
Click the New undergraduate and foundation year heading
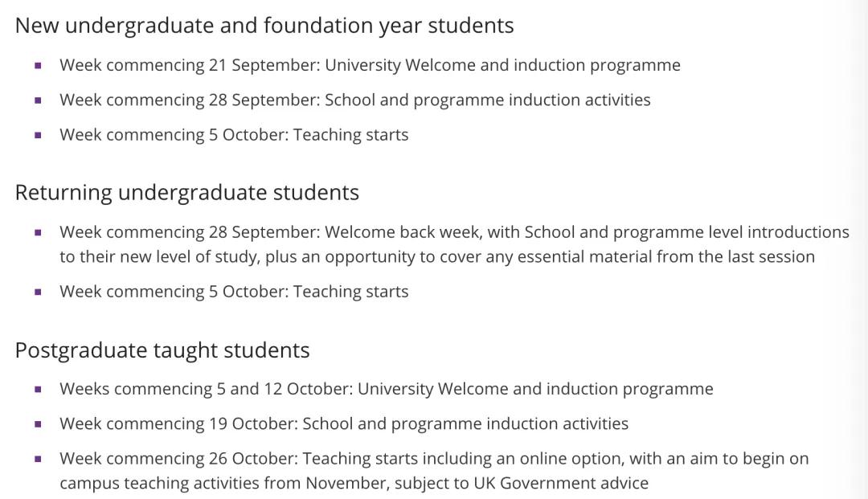click(x=264, y=26)
